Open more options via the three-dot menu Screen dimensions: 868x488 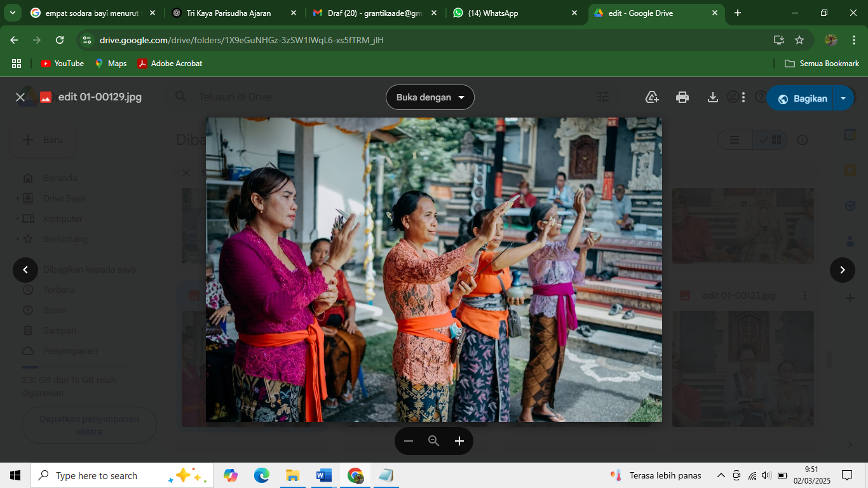click(x=743, y=97)
